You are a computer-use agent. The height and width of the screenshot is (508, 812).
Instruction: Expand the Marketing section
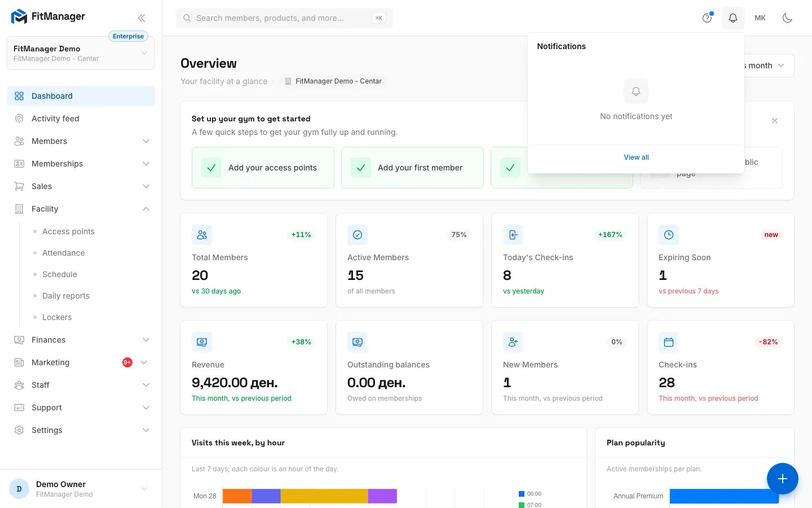[81, 362]
